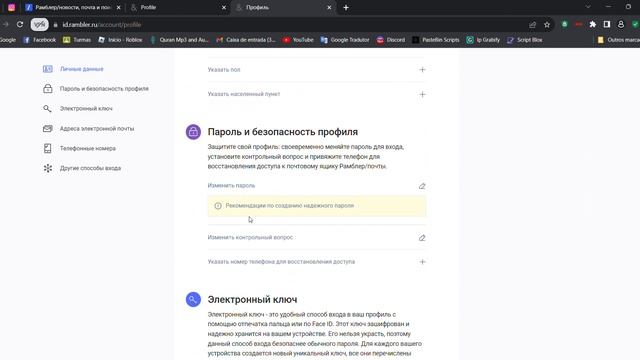Click info icon in yellow recommendations banner
Image resolution: width=640 pixels, height=360 pixels.
tap(218, 206)
